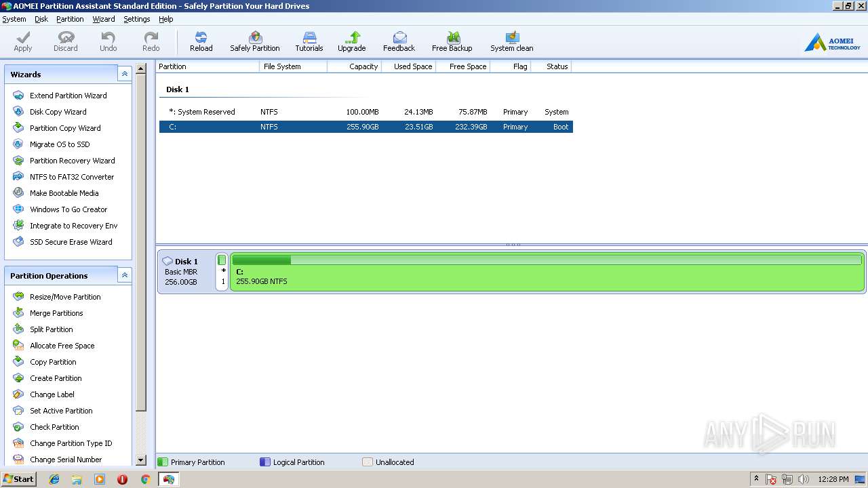This screenshot has width=868, height=488.
Task: Click the Discard toolbar icon
Action: click(x=66, y=41)
